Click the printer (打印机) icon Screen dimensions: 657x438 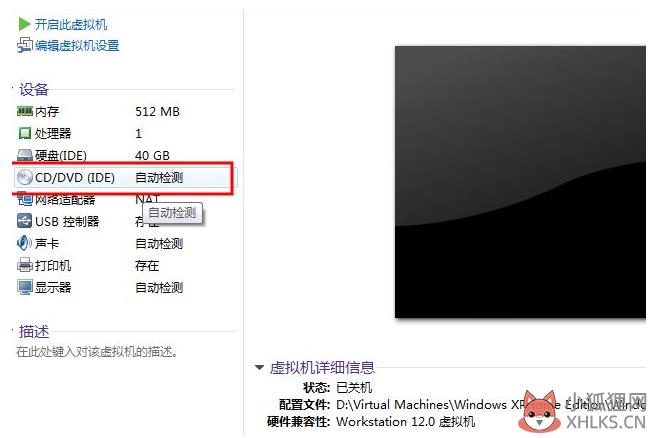[25, 265]
